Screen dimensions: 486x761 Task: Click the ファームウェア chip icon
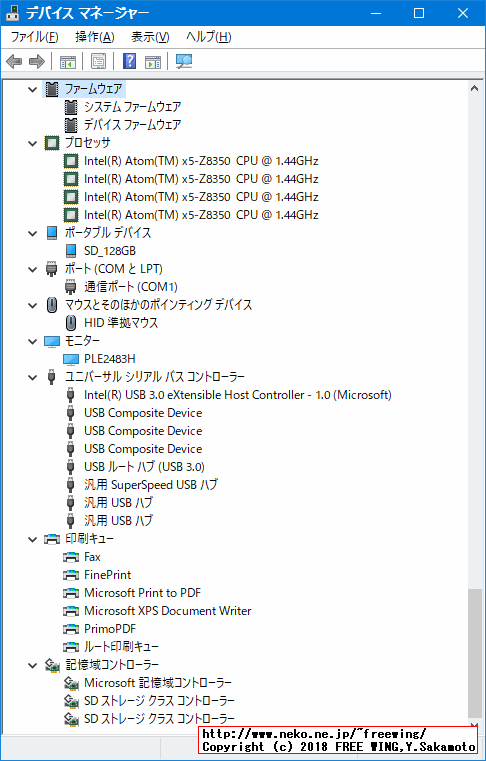(51, 89)
